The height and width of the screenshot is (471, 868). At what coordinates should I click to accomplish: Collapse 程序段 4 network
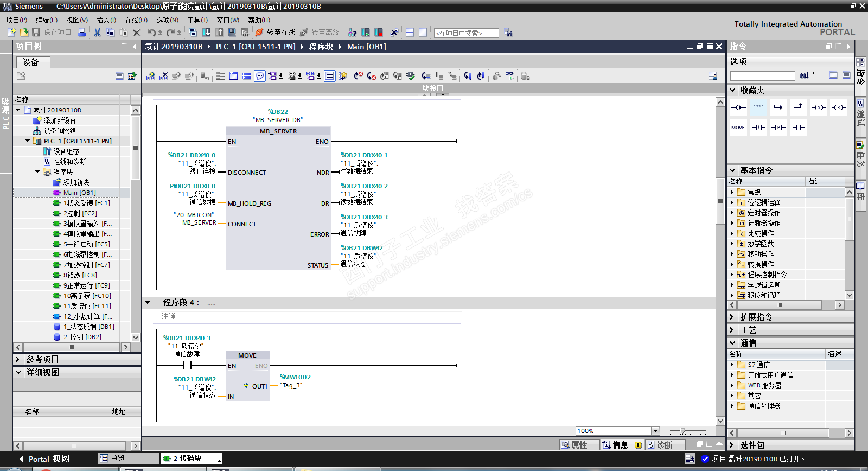point(148,303)
